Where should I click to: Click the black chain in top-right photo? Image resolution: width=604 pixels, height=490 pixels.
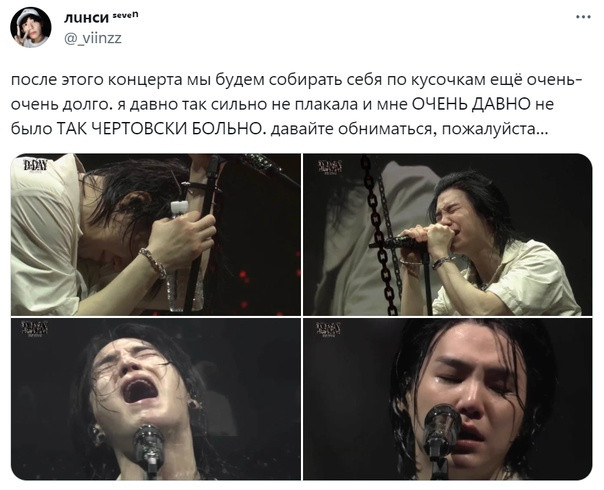point(379,235)
